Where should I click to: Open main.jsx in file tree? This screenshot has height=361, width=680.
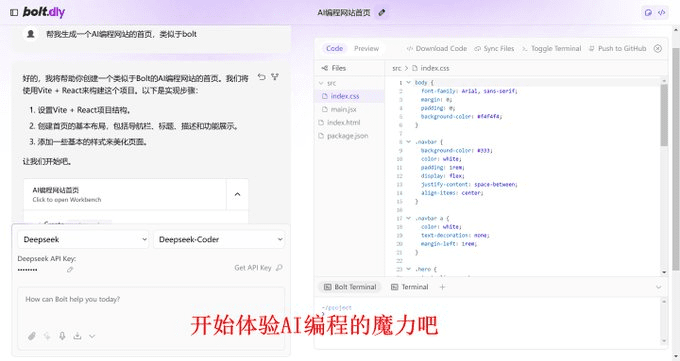coord(350,109)
